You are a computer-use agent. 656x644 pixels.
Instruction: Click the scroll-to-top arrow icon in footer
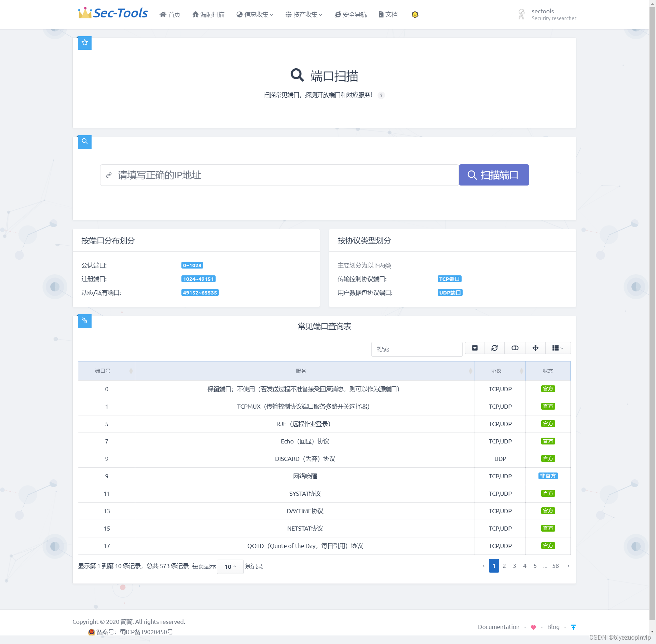573,627
